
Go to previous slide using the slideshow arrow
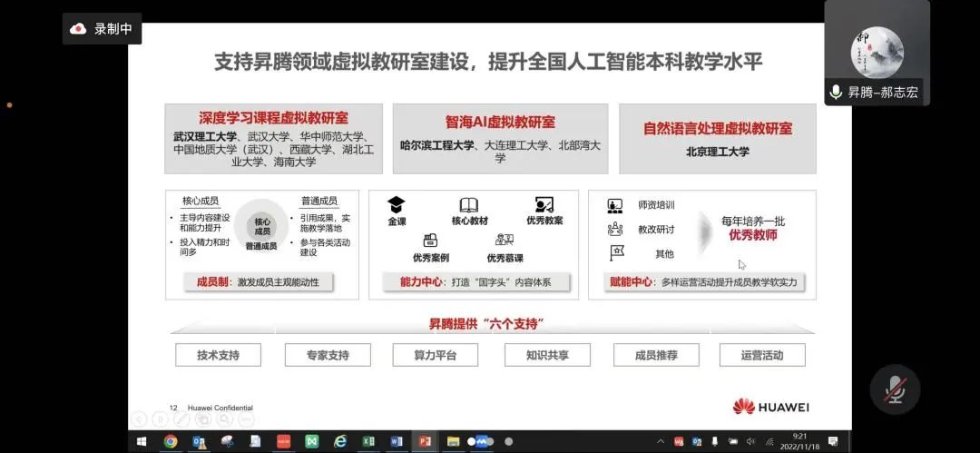[139, 419]
